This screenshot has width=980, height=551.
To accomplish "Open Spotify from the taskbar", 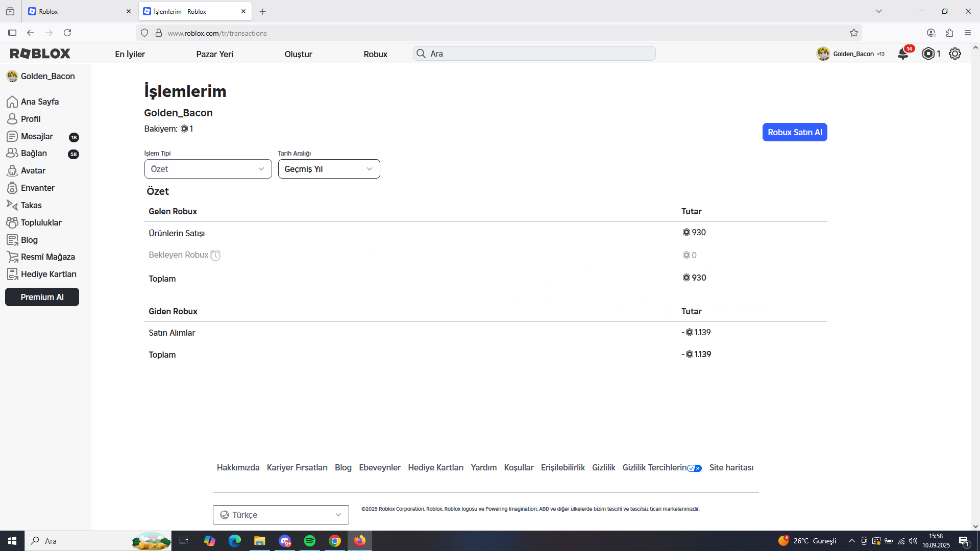I will pyautogui.click(x=310, y=541).
